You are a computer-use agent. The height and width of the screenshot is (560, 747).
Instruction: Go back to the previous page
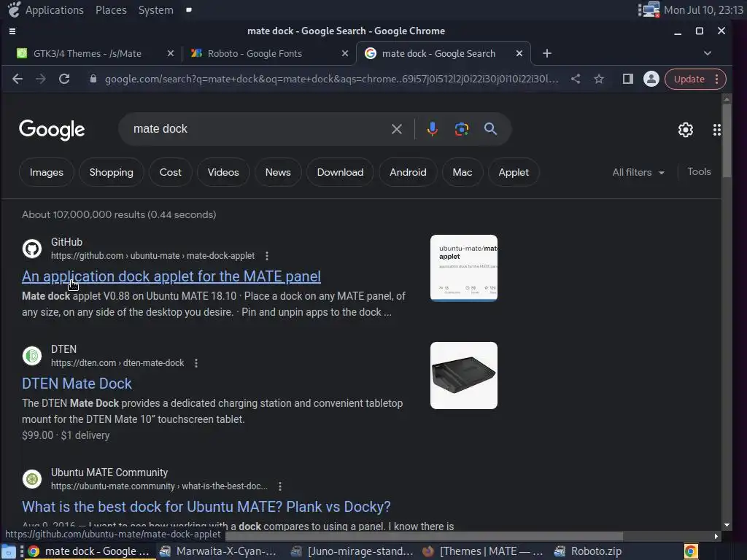(18, 79)
